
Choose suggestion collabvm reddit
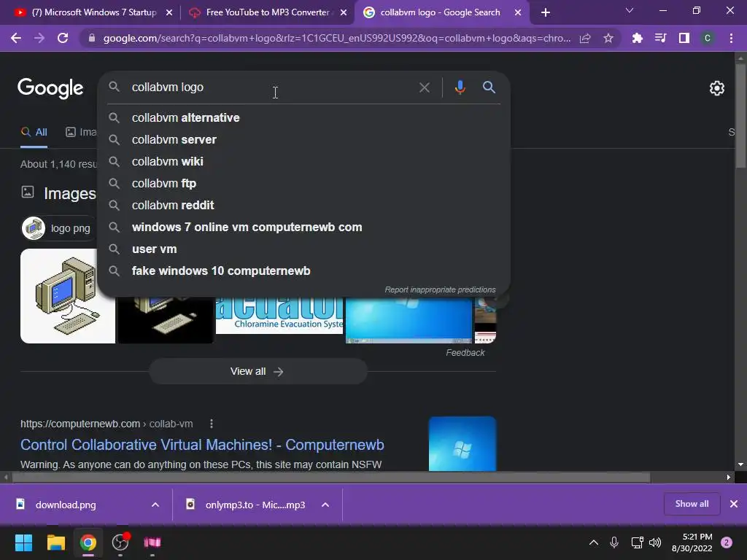coord(304,205)
